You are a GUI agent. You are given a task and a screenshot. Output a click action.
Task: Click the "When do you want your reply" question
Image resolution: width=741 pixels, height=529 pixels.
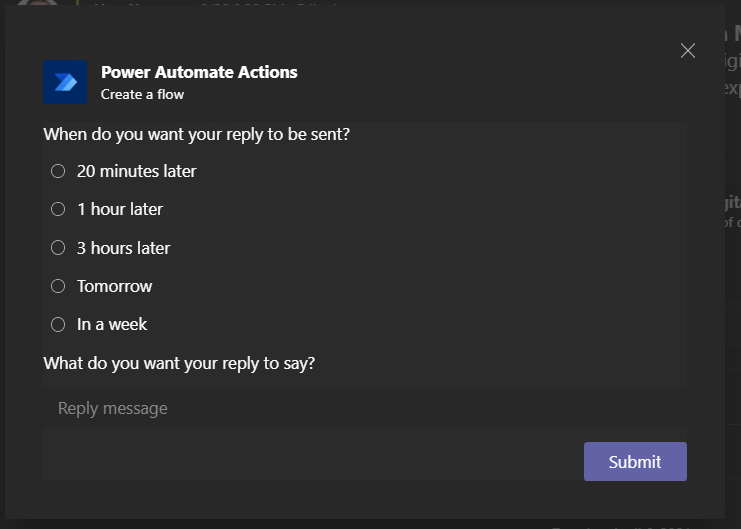tap(196, 133)
